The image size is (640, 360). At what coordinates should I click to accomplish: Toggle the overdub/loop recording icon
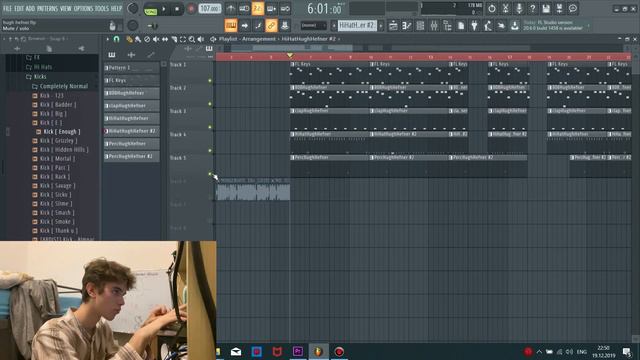coord(285,9)
